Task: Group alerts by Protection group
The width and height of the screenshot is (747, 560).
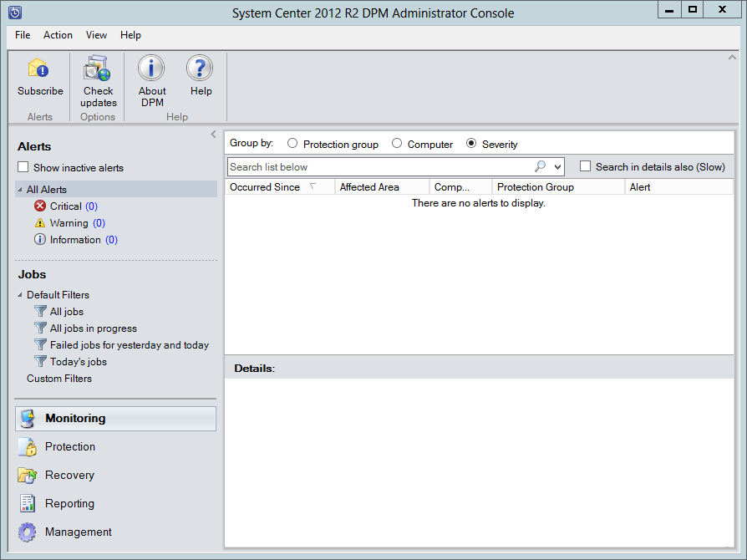Action: coord(292,144)
